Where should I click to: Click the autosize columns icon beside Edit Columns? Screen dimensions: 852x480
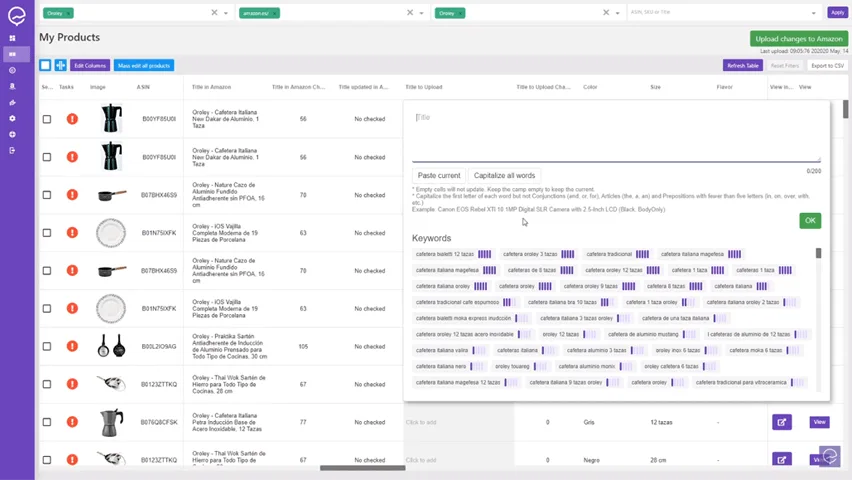tap(60, 65)
